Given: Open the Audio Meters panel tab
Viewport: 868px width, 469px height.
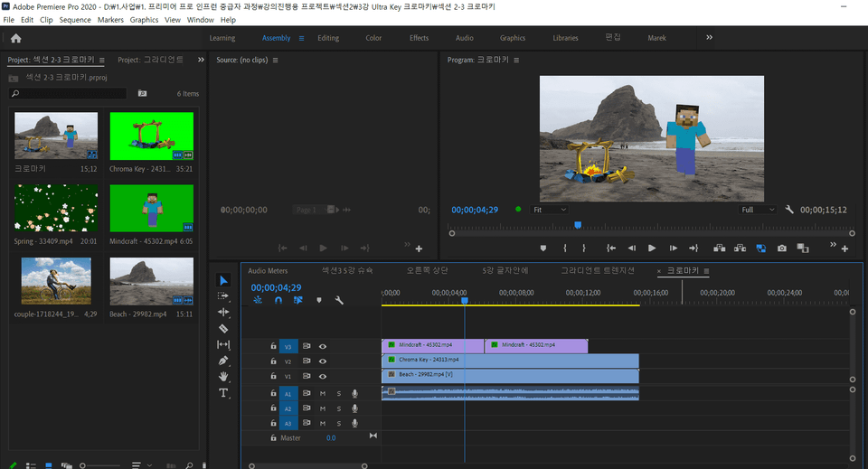Looking at the screenshot, I should click(x=268, y=271).
